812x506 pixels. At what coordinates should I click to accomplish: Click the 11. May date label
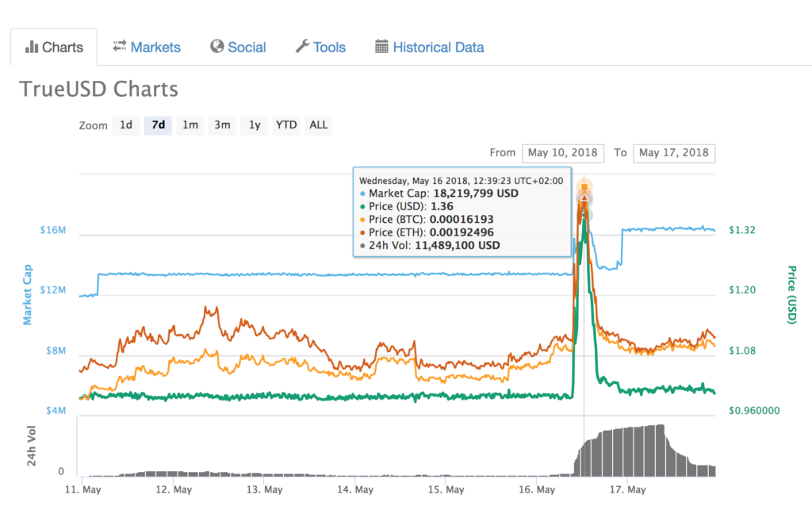pyautogui.click(x=82, y=489)
